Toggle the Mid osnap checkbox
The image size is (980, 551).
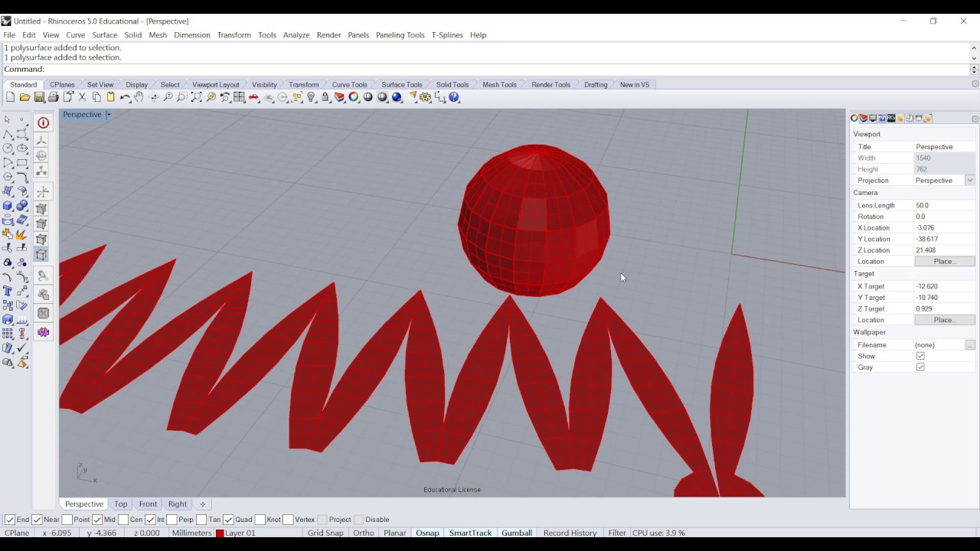pos(96,520)
